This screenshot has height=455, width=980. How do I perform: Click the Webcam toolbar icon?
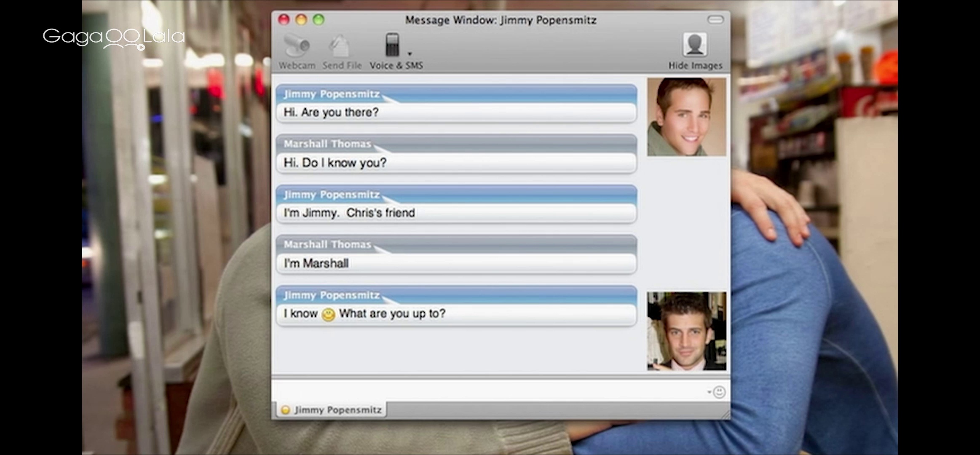(x=297, y=46)
